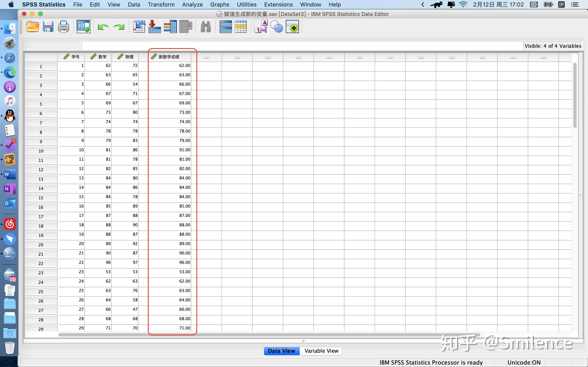Print the data editor contents
This screenshot has width=588, height=367.
63,27
